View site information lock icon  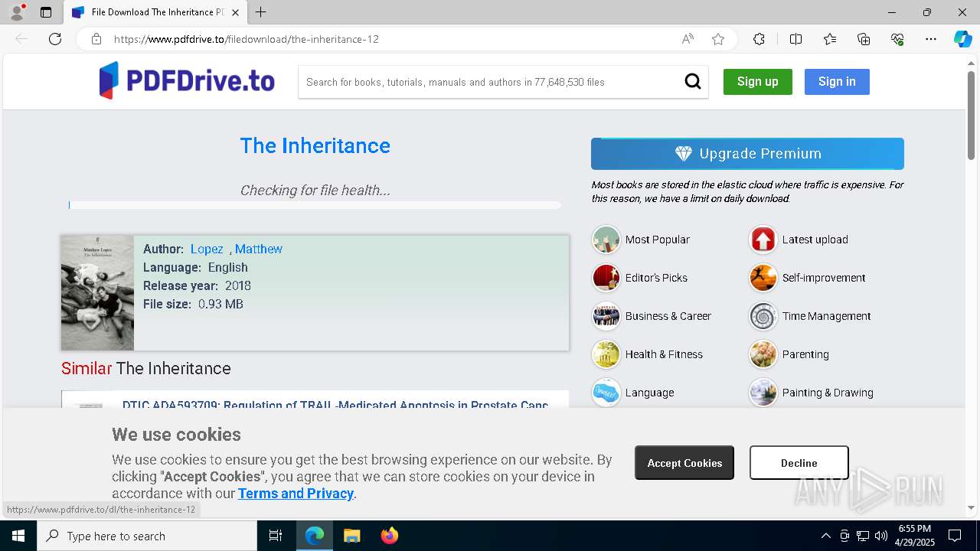point(96,39)
